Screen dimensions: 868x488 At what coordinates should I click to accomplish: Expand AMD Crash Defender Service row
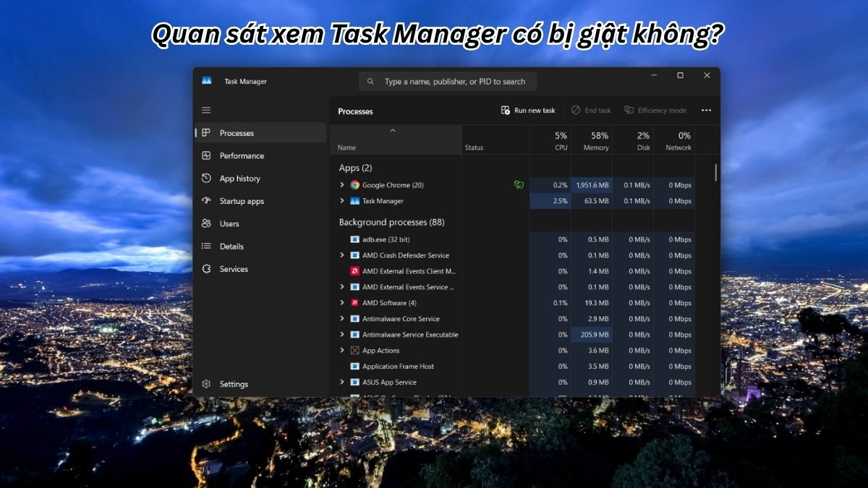tap(342, 255)
